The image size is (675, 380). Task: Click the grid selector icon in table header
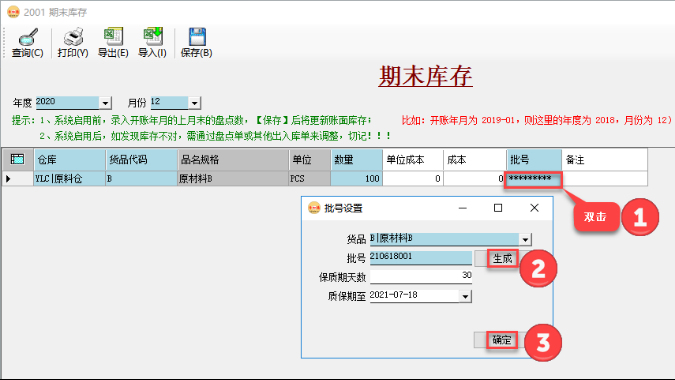pyautogui.click(x=17, y=159)
